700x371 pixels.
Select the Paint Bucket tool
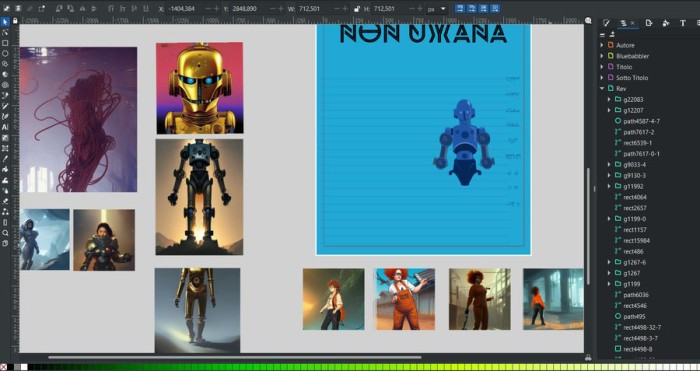pyautogui.click(x=5, y=169)
